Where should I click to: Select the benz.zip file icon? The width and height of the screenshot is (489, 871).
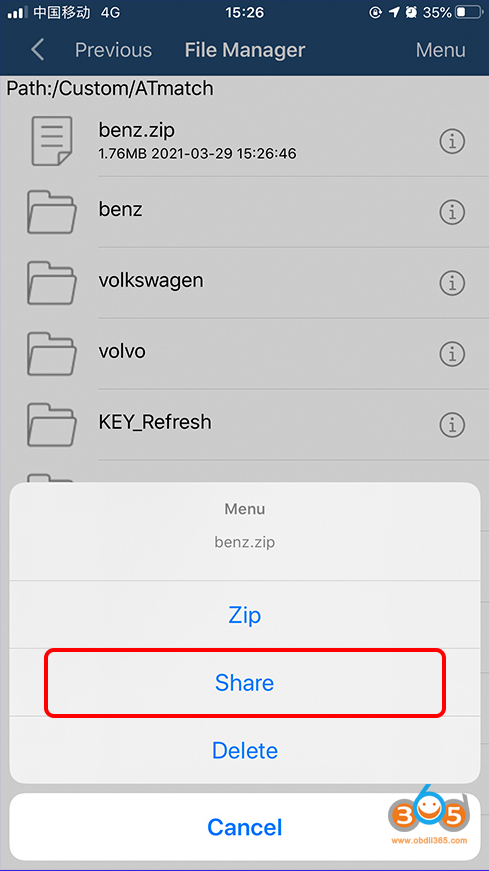point(52,141)
